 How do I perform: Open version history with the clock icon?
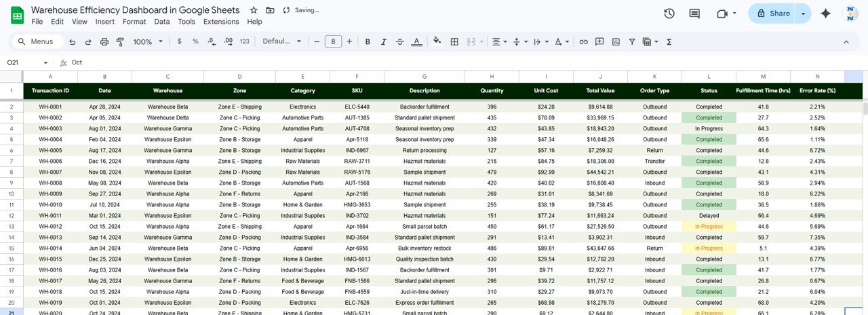coord(669,14)
